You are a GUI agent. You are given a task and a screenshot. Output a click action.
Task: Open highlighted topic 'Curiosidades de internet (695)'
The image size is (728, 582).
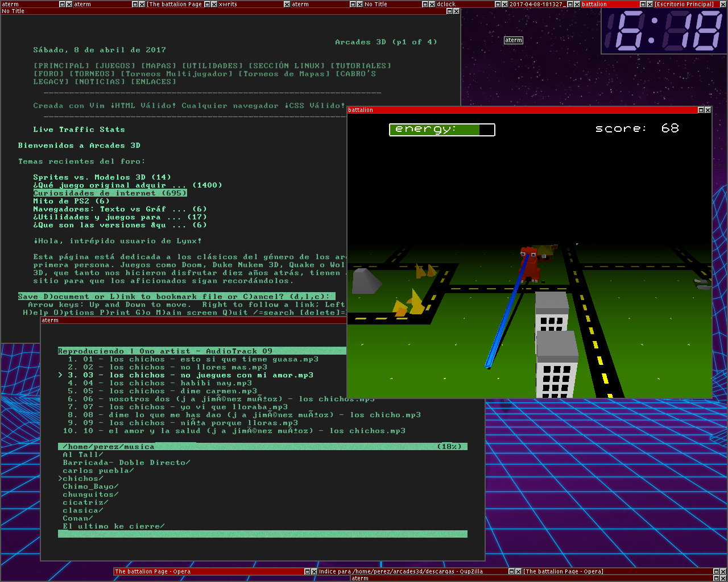(x=110, y=193)
